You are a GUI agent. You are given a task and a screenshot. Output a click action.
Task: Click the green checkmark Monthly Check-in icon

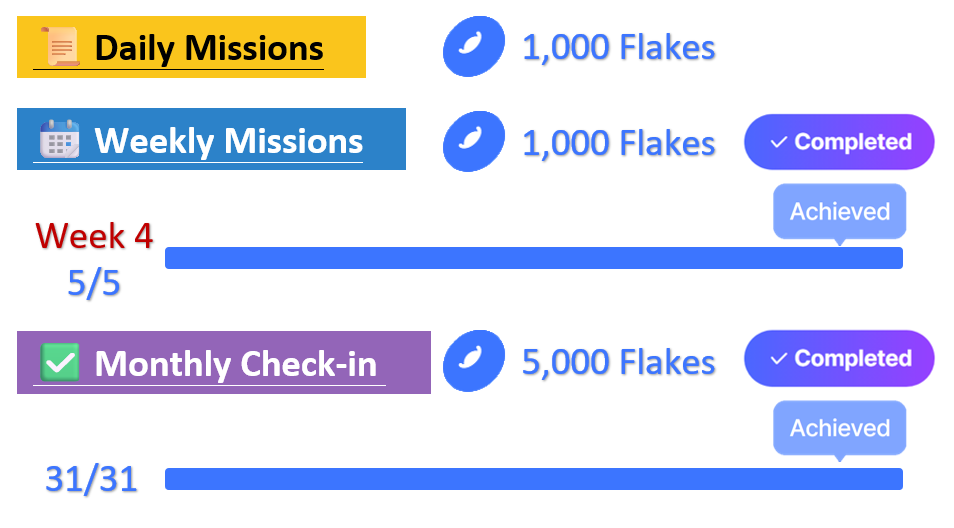60,362
